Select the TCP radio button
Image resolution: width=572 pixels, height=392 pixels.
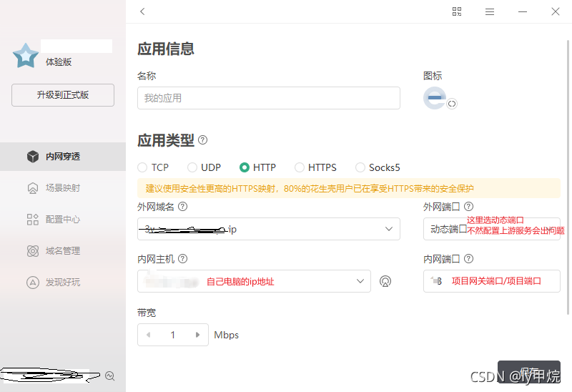click(x=142, y=167)
